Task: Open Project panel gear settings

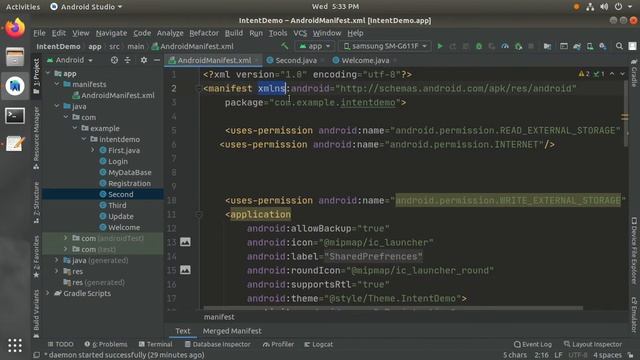Action: [144, 60]
